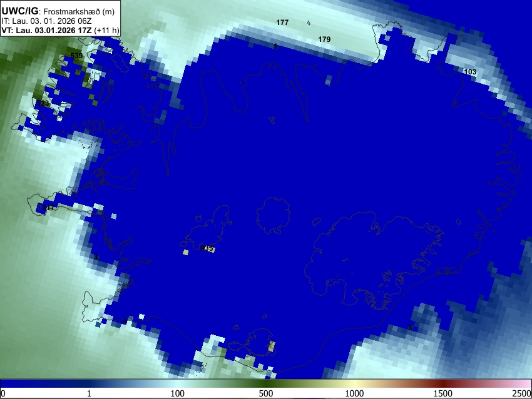Click the small Grímsey island outline beside 177
The height and width of the screenshot is (399, 532).
coord(309,23)
